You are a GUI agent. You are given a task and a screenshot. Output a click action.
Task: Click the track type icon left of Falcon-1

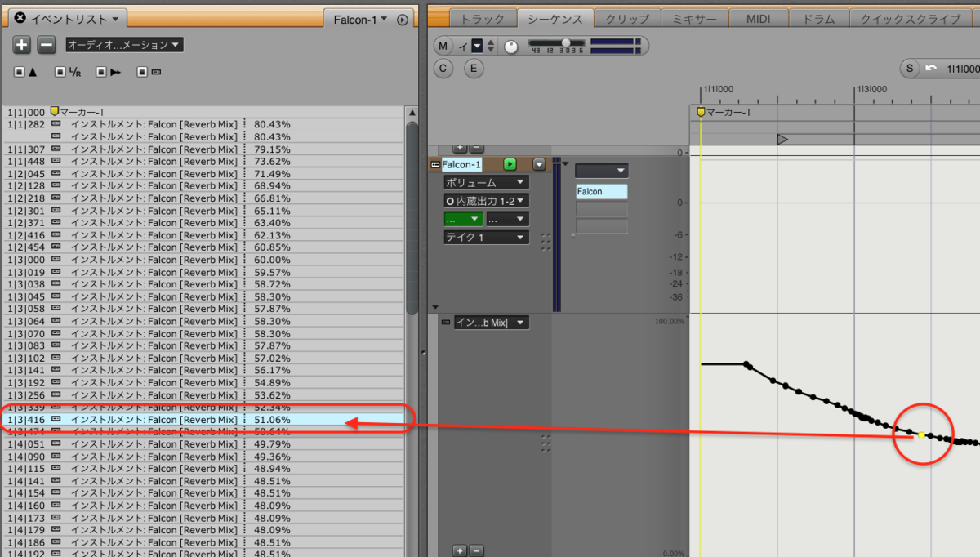[x=435, y=164]
